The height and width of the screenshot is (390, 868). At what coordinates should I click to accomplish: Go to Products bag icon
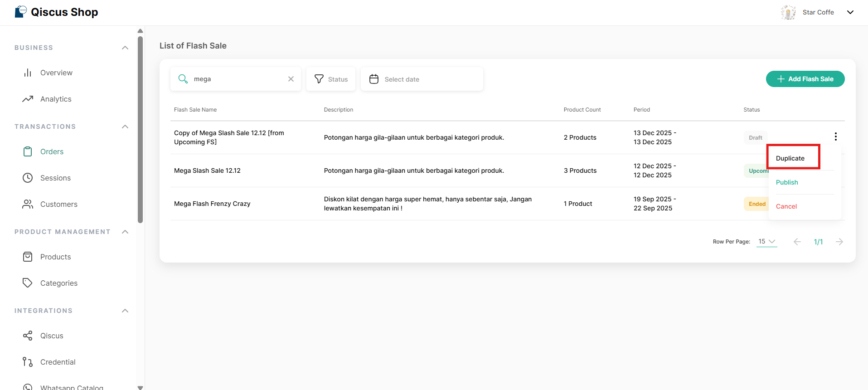(x=28, y=257)
